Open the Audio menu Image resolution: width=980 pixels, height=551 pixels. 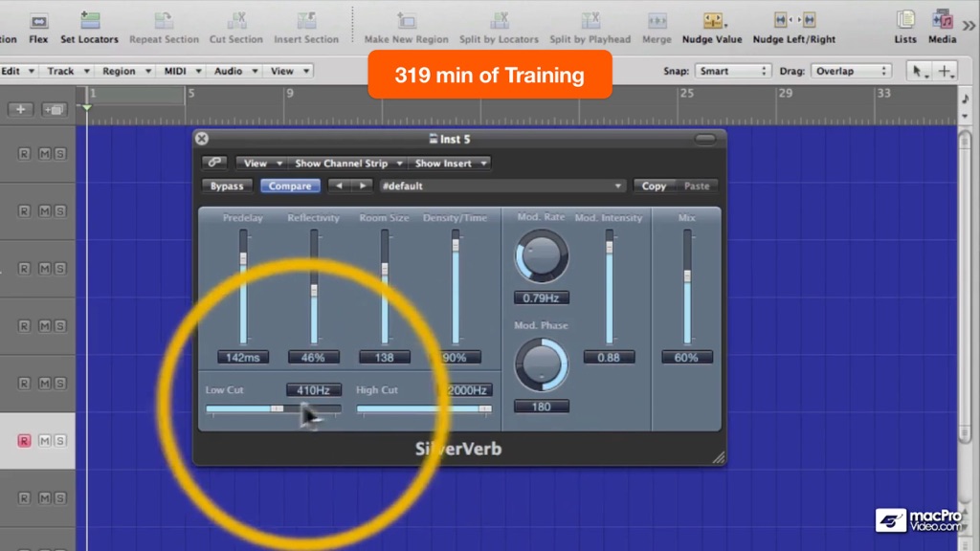[235, 71]
